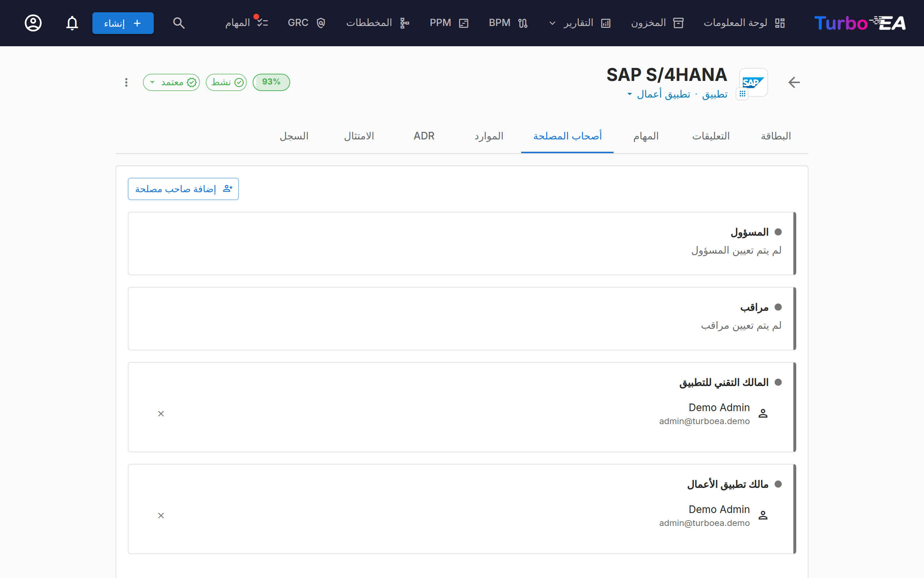
Task: Open the GRC menu item
Action: click(x=306, y=23)
